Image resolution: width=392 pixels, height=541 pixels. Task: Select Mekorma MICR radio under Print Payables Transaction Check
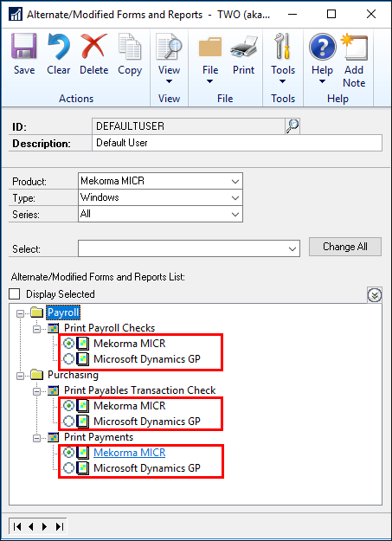coord(69,406)
